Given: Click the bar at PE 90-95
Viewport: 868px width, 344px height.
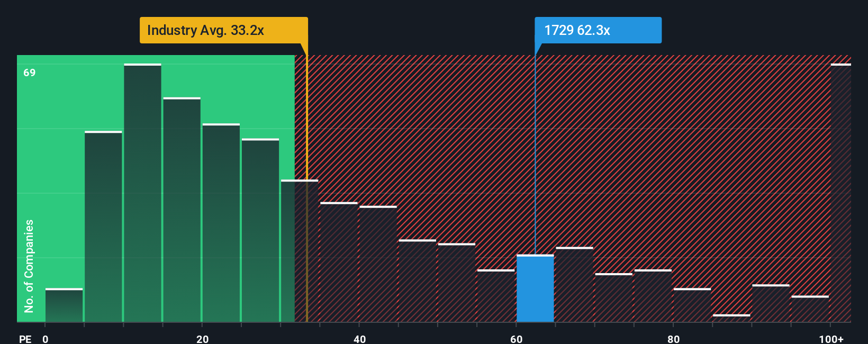Looking at the screenshot, I should [x=771, y=303].
